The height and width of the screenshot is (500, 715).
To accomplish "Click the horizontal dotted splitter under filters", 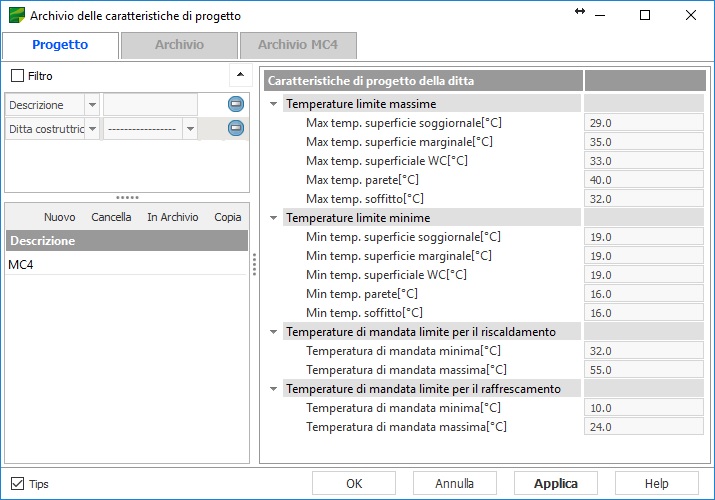I will tap(127, 197).
